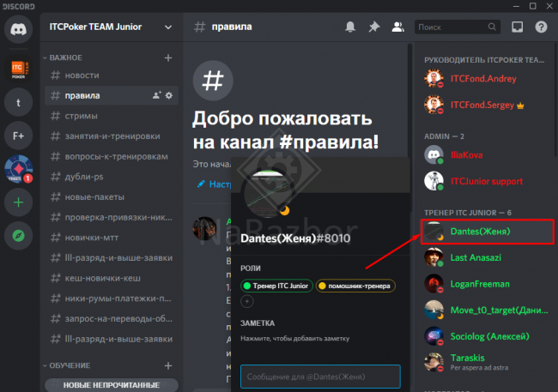Viewport: 558px width, 392px height.
Task: Open the стримы channel
Action: 81,115
